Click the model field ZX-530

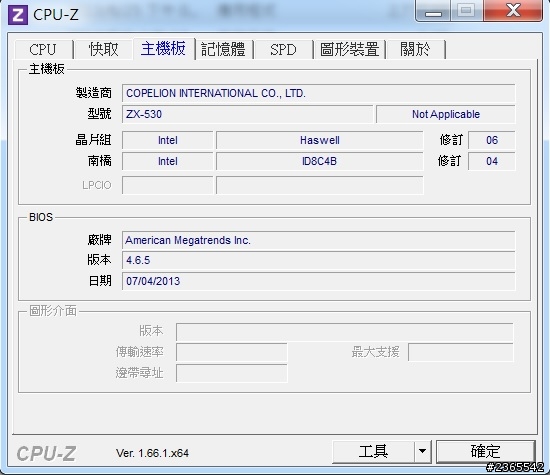pos(247,114)
